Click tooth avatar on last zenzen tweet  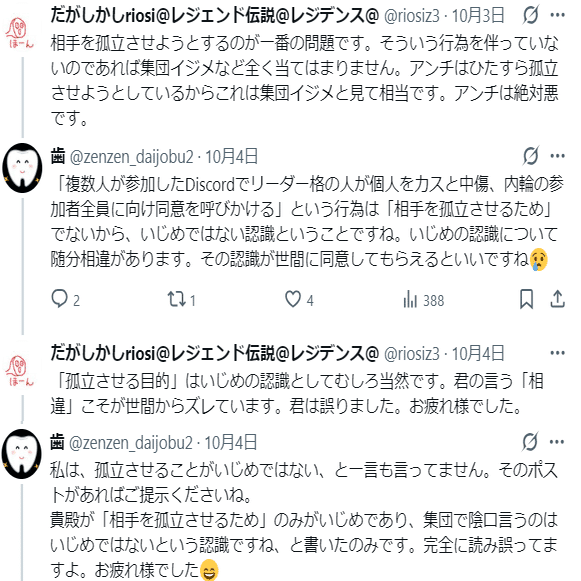pos(21,454)
